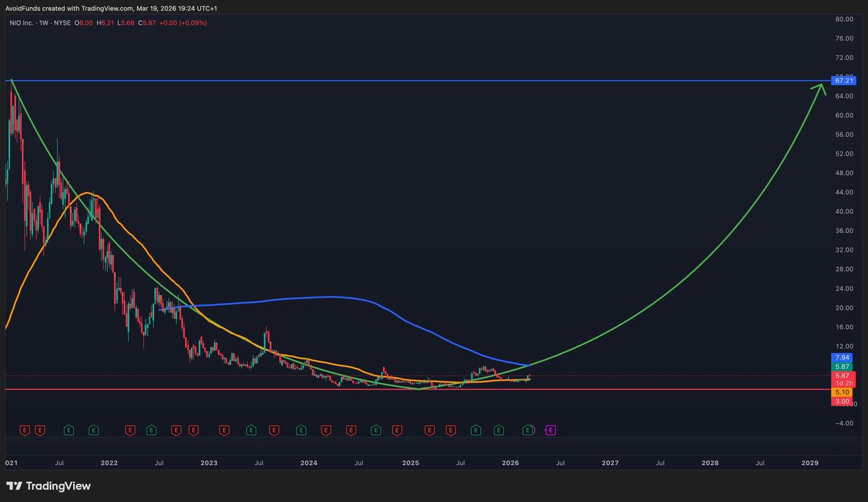The image size is (868, 502).
Task: Click the 76.00 price scale label
Action: [x=844, y=39]
